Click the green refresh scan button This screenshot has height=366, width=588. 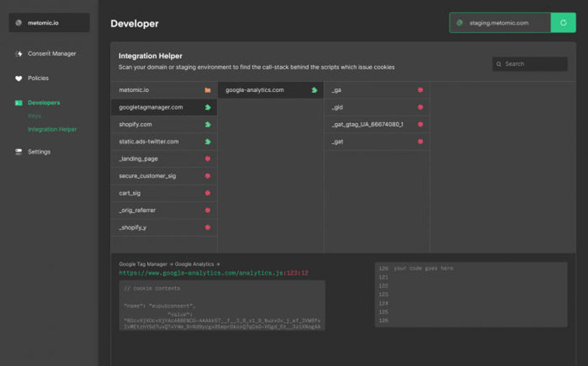(563, 23)
